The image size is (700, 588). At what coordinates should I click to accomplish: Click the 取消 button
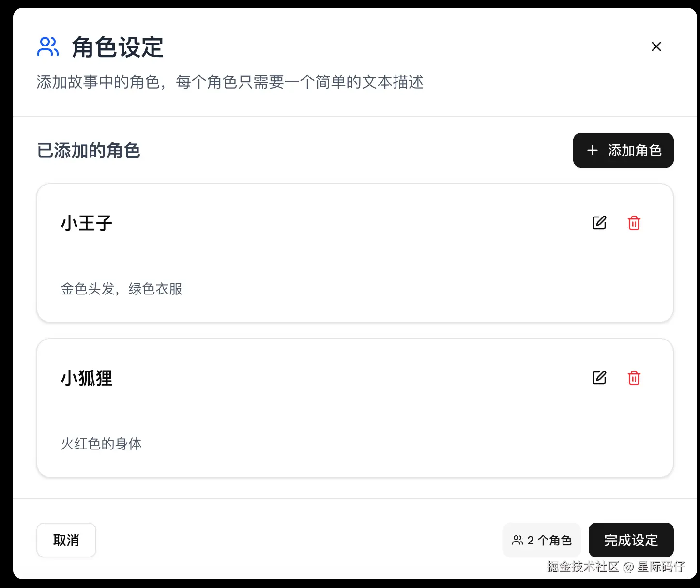[66, 540]
